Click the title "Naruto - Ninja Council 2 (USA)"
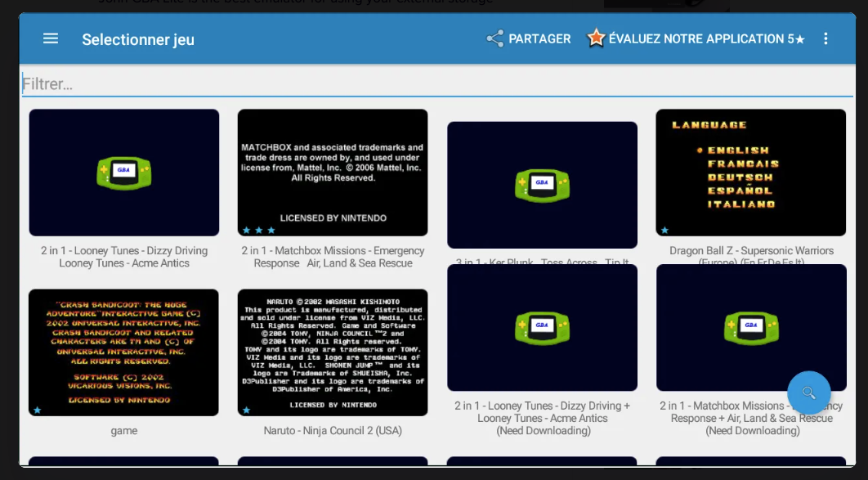Viewport: 868px width, 480px height. click(x=333, y=431)
